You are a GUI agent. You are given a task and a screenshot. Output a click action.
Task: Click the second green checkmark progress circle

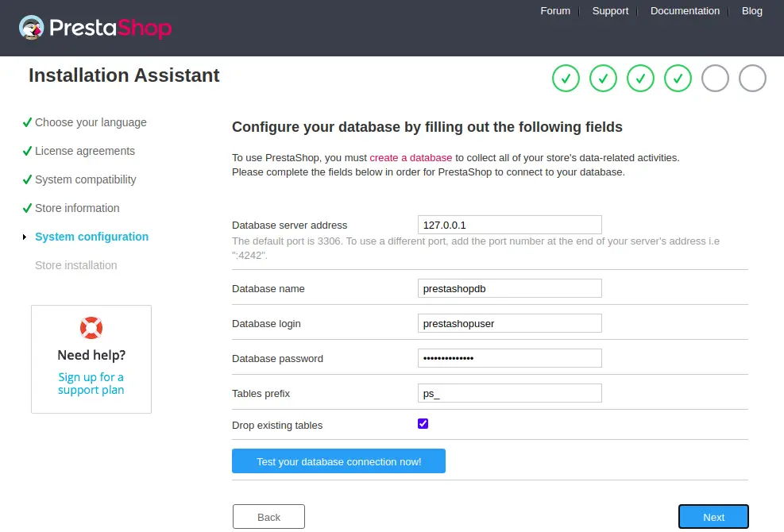[603, 79]
